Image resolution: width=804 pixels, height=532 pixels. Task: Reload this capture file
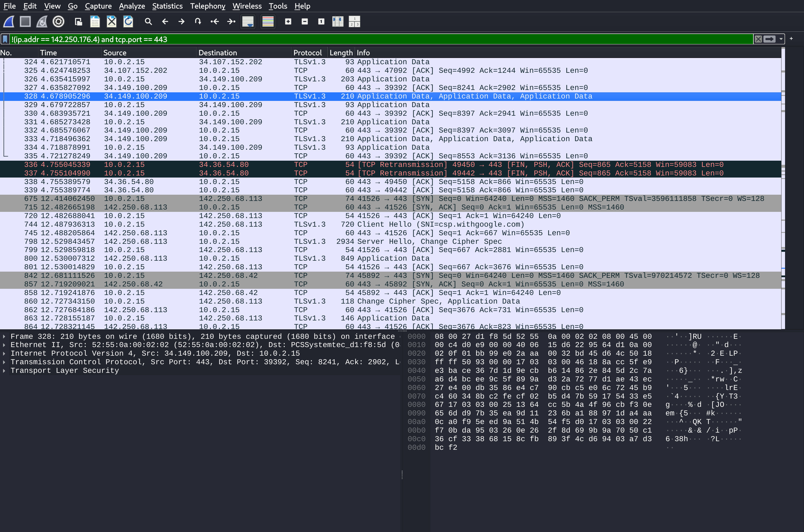click(x=128, y=22)
